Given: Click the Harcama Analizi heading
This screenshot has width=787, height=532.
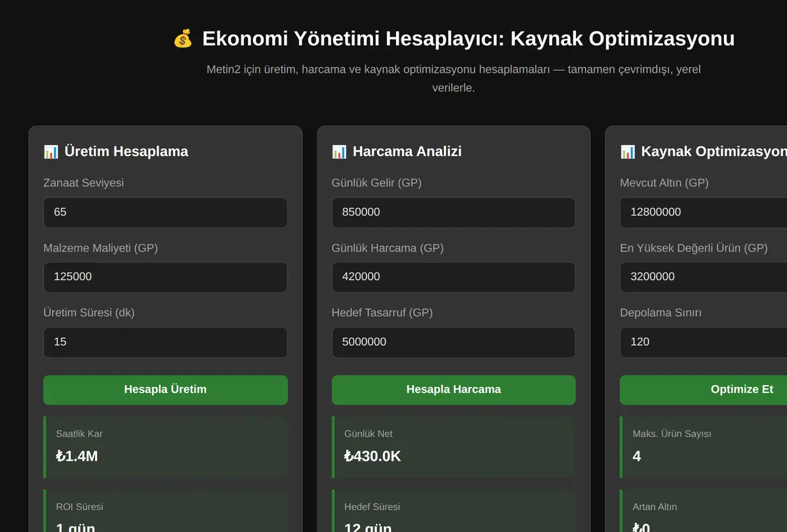Looking at the screenshot, I should (407, 152).
